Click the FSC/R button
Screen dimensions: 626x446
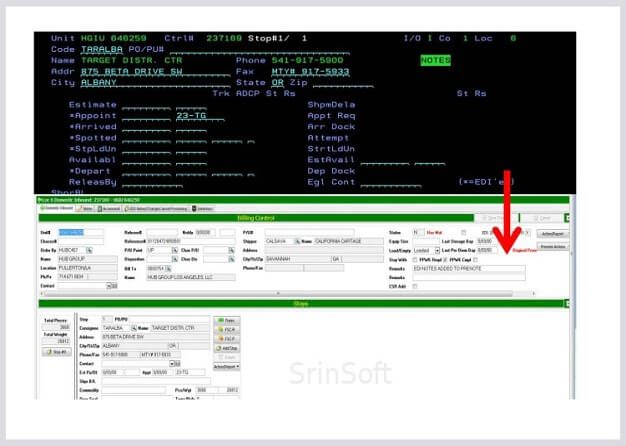click(x=227, y=330)
